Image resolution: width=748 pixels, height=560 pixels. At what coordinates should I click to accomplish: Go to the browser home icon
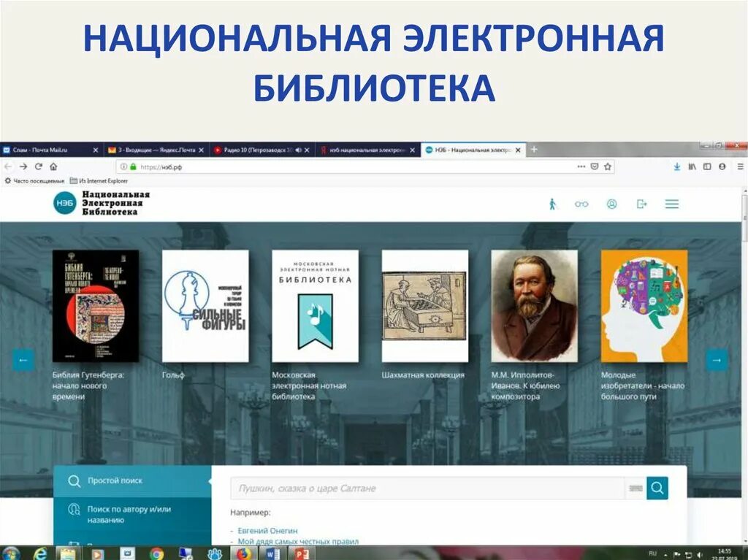coord(53,166)
